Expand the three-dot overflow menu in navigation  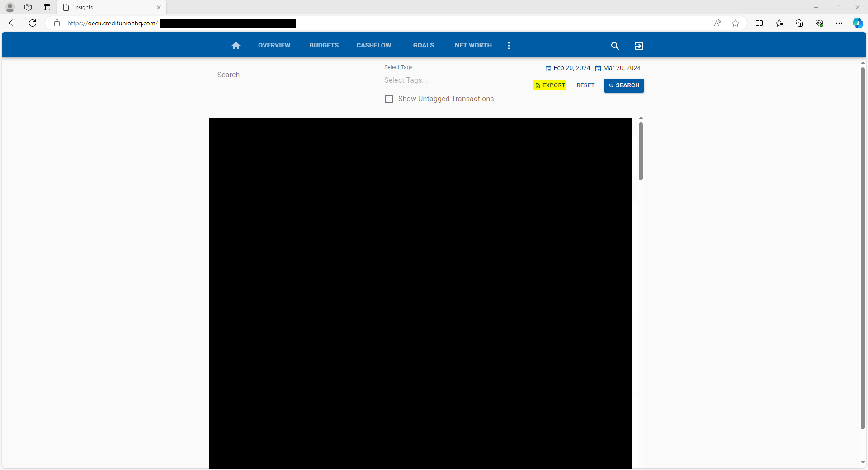click(509, 45)
